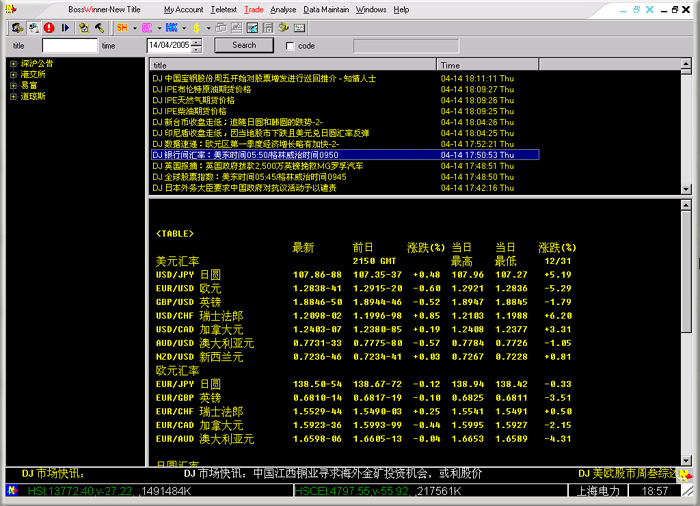The height and width of the screenshot is (506, 700).
Task: Click the empty field right of the code checkbox
Action: [406, 46]
